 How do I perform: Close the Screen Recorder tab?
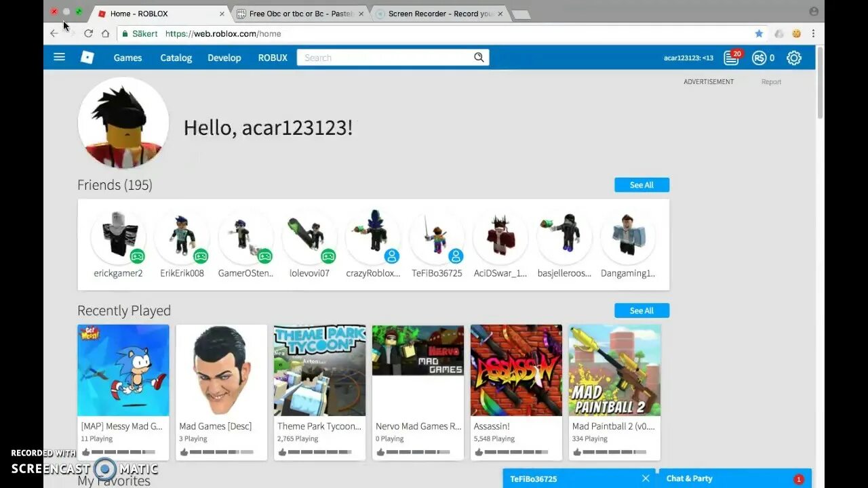(x=500, y=14)
